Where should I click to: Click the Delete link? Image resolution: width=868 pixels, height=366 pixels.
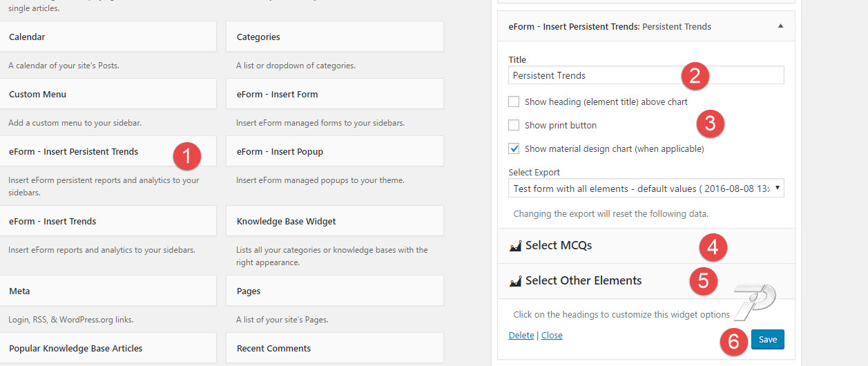click(521, 336)
